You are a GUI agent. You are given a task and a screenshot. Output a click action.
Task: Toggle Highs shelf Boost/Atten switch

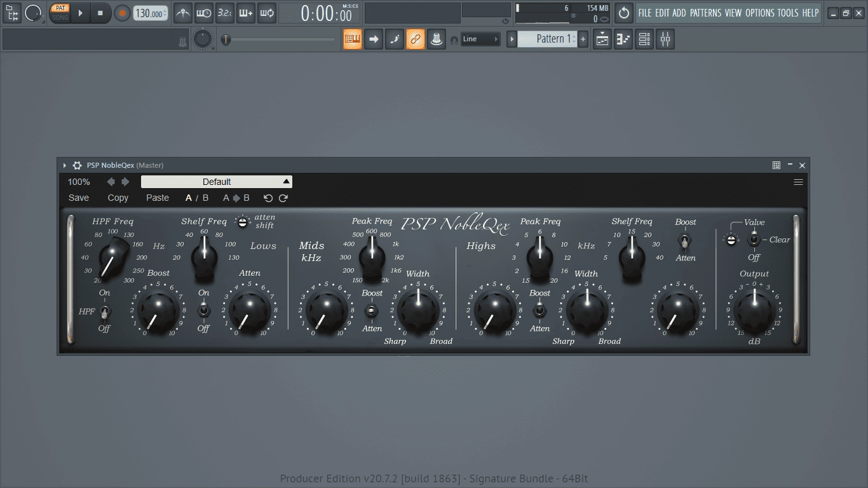tap(685, 240)
